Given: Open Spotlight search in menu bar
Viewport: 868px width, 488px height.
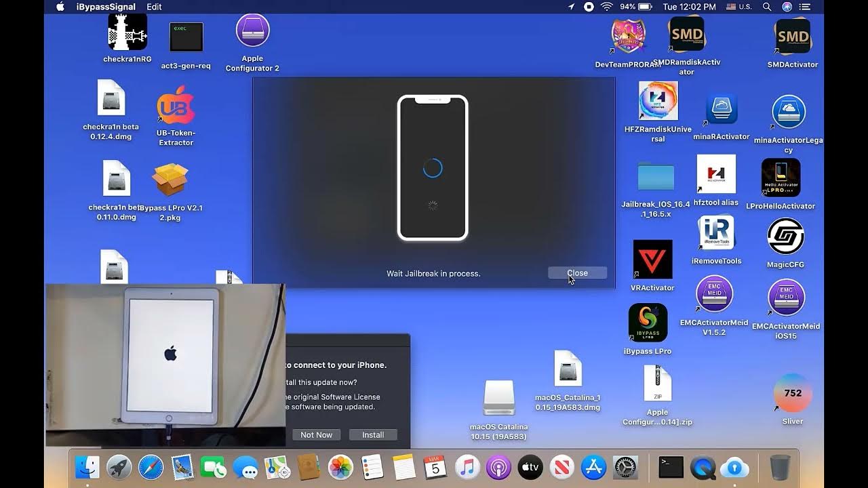Looking at the screenshot, I should coord(767,7).
